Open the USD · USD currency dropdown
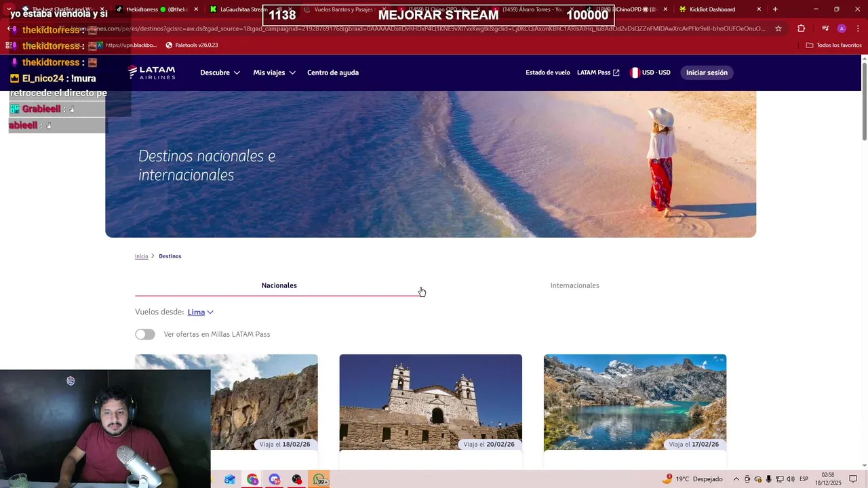 [x=650, y=73]
